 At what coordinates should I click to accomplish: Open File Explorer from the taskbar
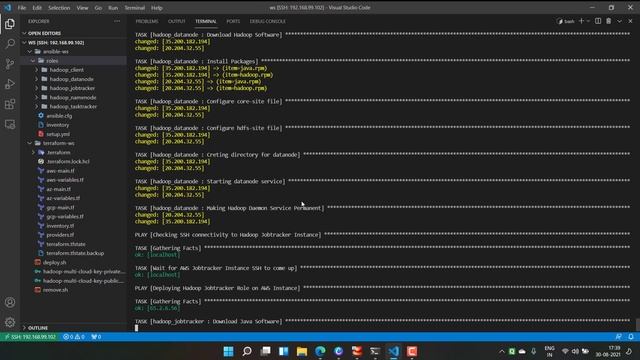pos(302,351)
